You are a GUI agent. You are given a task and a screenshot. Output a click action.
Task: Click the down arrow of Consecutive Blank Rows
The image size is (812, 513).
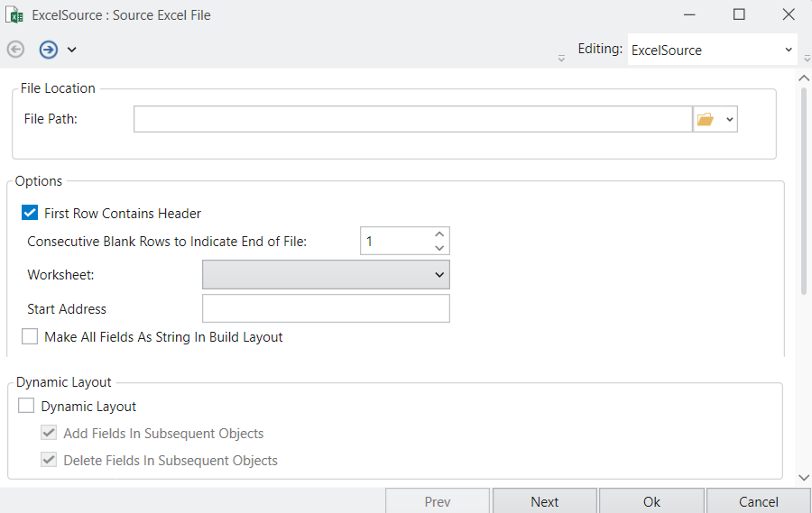(439, 248)
